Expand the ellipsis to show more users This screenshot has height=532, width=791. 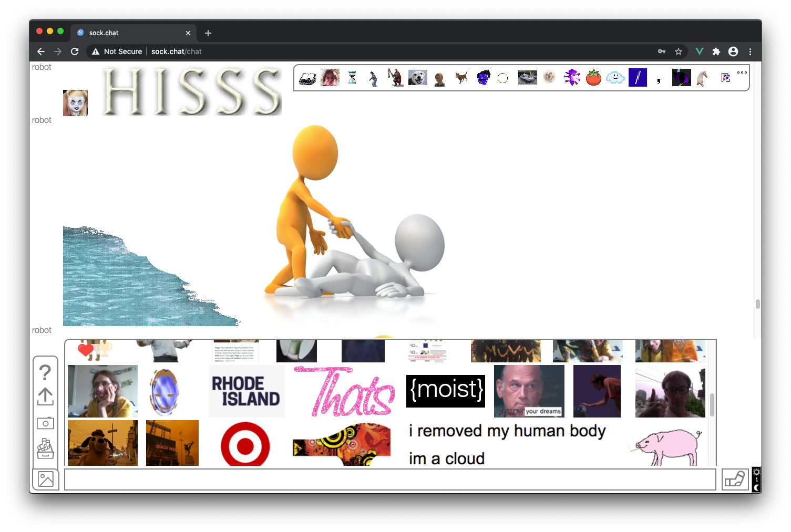click(742, 72)
